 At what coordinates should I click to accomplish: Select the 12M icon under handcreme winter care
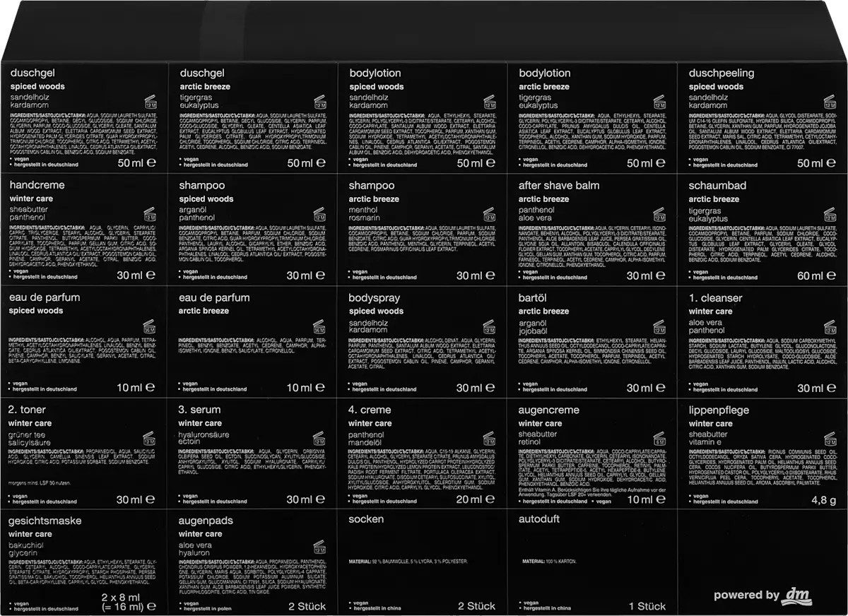(149, 213)
